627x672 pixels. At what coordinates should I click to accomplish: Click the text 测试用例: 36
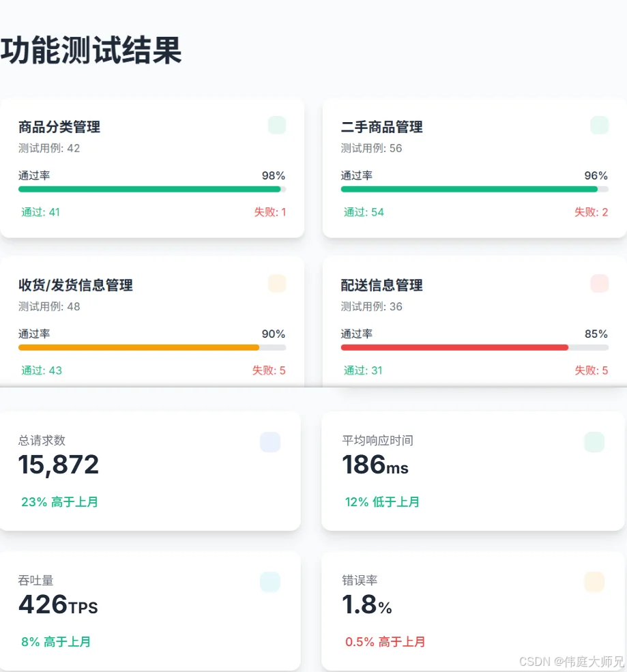coord(371,306)
